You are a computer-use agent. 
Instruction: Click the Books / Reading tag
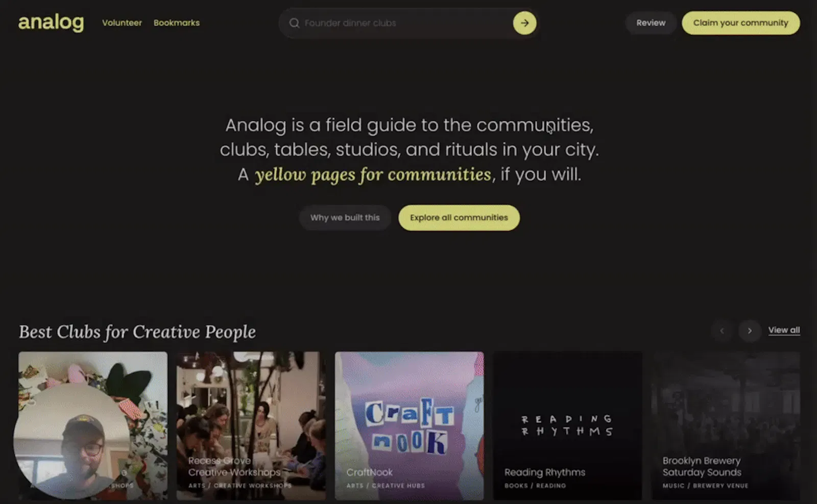click(x=535, y=486)
